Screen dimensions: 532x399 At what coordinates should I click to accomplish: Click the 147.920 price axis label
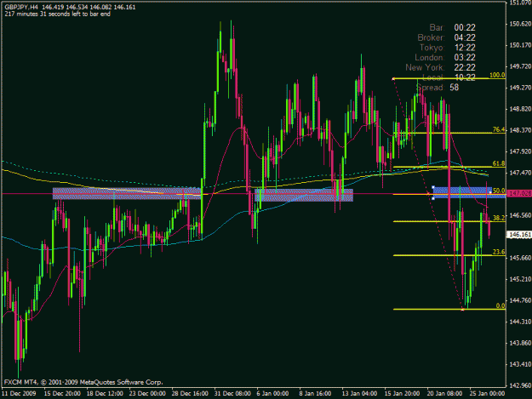(520, 151)
